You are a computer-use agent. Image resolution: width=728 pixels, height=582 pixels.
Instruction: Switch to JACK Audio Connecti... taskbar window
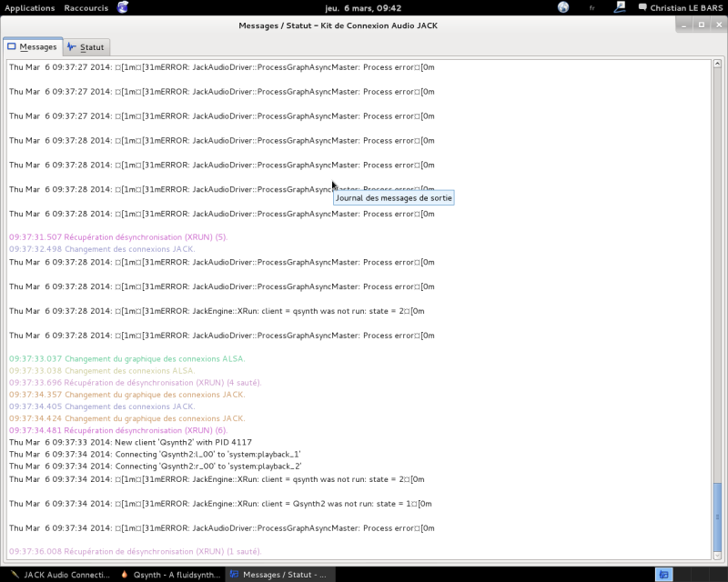point(60,575)
